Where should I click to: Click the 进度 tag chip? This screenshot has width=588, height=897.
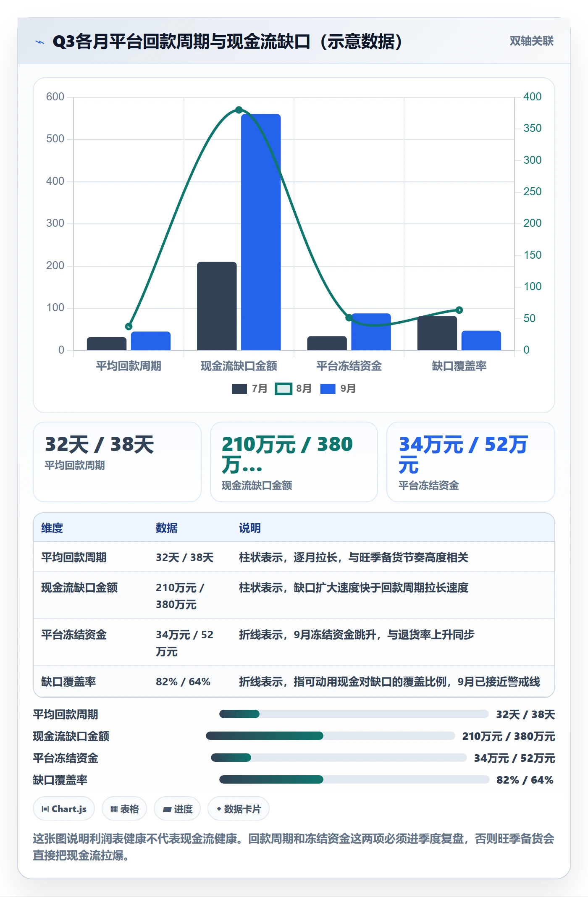point(177,809)
